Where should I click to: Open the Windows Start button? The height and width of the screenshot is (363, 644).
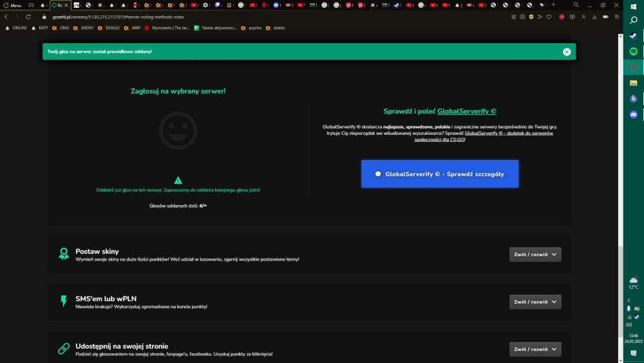click(x=634, y=7)
